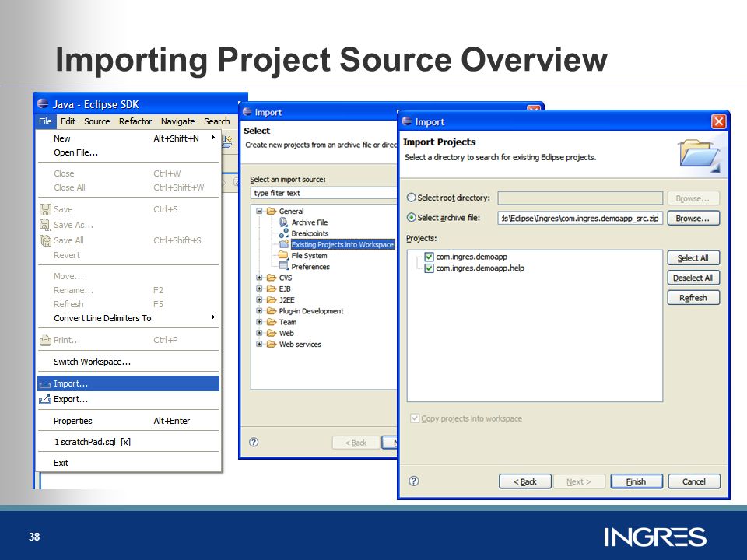The image size is (747, 560).
Task: Open the Refactor menu
Action: click(x=135, y=121)
